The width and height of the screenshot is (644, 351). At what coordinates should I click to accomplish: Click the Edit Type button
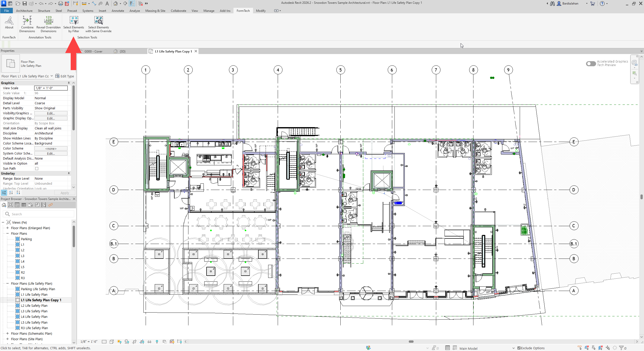pos(65,76)
